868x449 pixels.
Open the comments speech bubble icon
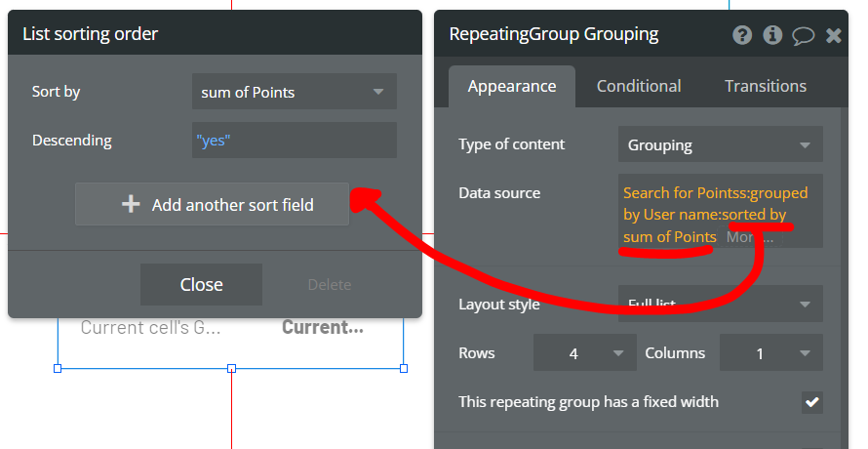pos(803,36)
